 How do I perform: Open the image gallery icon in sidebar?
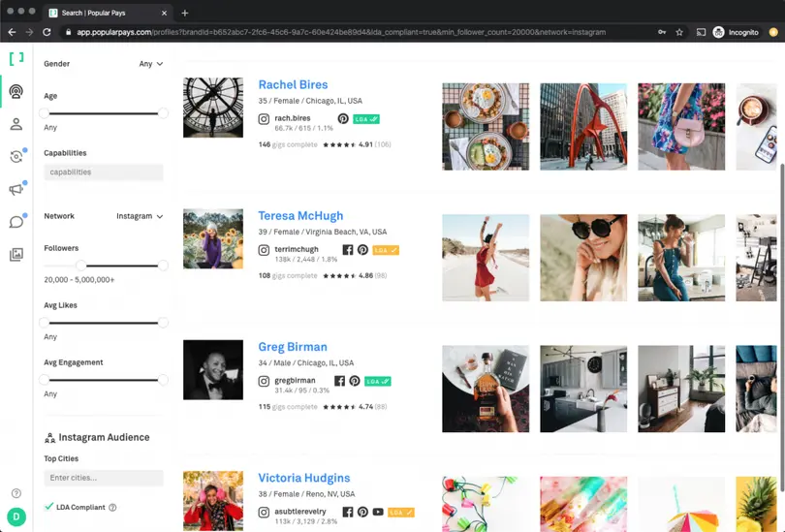click(16, 255)
